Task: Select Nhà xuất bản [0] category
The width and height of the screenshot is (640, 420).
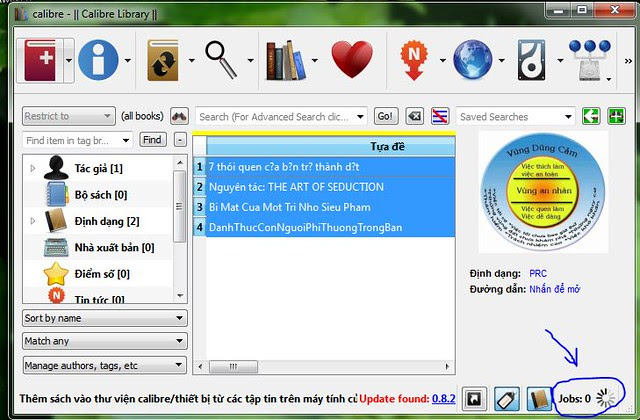Action: click(x=114, y=247)
